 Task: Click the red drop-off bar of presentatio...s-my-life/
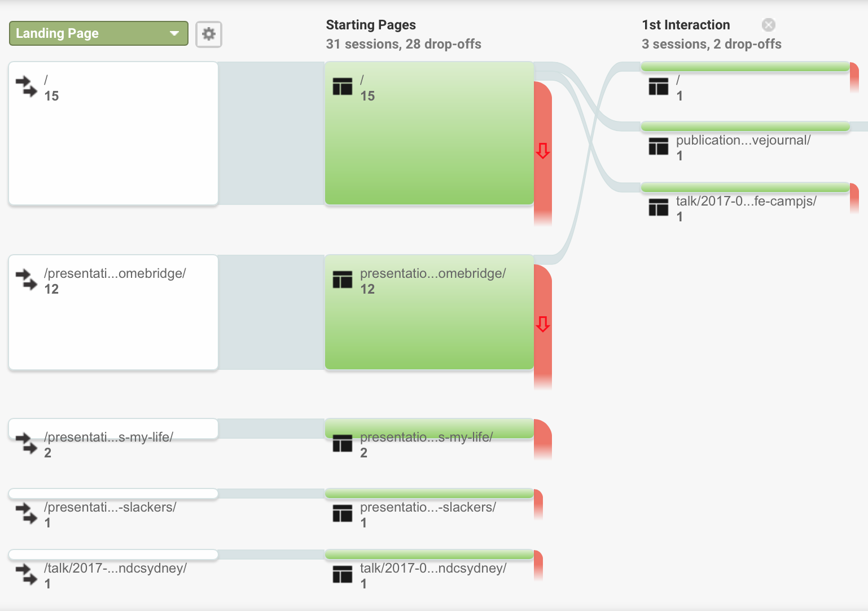543,439
